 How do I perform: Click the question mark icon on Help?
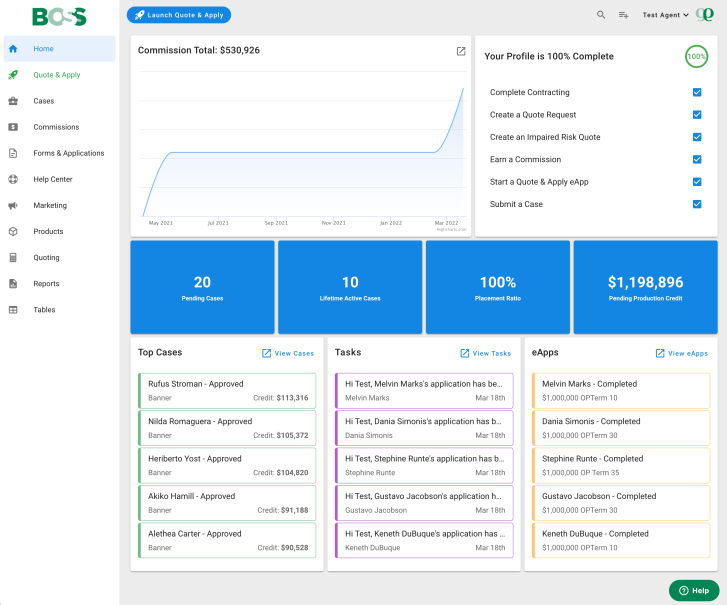tap(683, 591)
